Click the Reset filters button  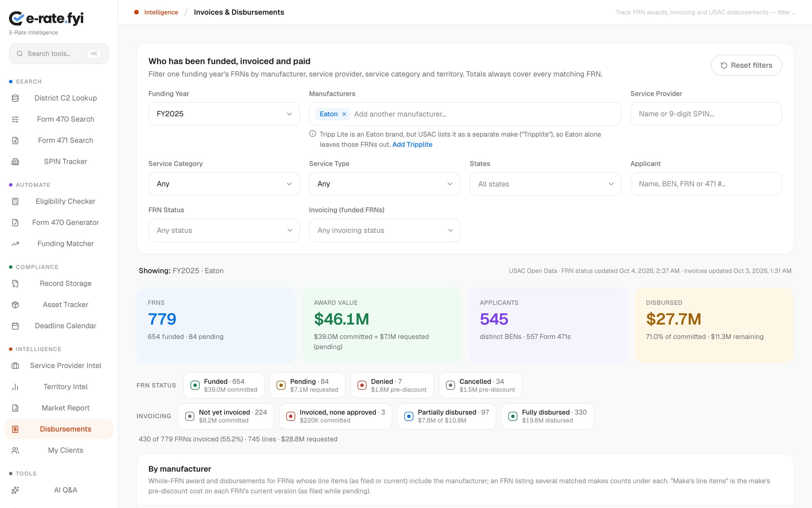pyautogui.click(x=746, y=65)
